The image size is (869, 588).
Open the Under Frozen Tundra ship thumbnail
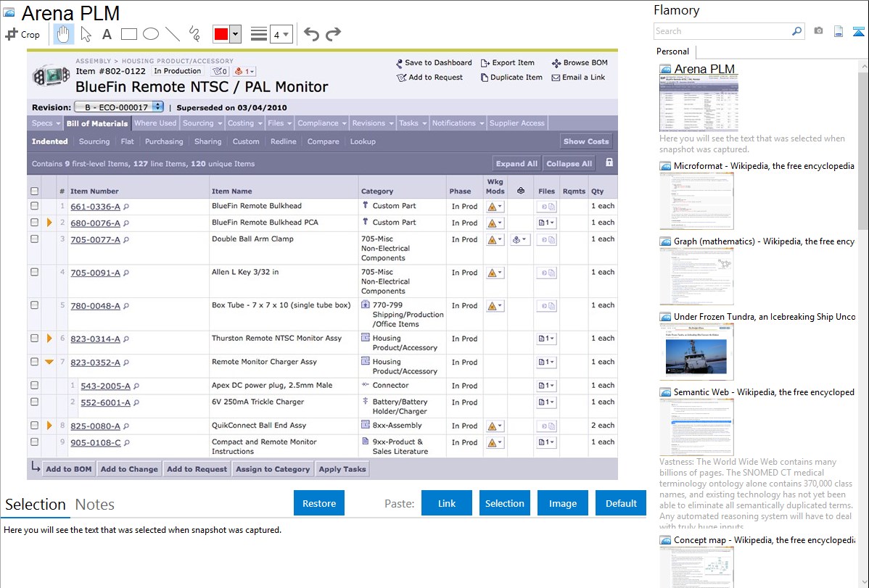click(x=696, y=352)
